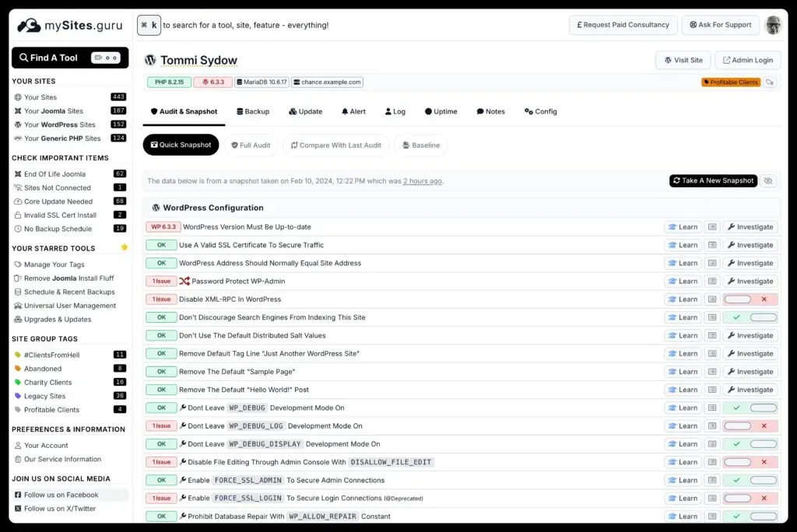797x532 pixels.
Task: Click the eye icon next to Take A New Snapshot
Action: point(769,180)
